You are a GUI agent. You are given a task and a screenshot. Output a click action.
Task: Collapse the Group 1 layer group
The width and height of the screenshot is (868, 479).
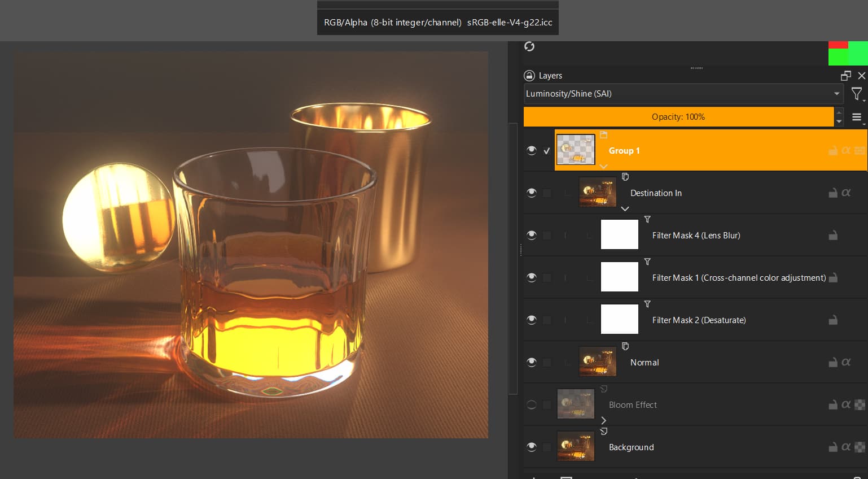click(x=603, y=166)
